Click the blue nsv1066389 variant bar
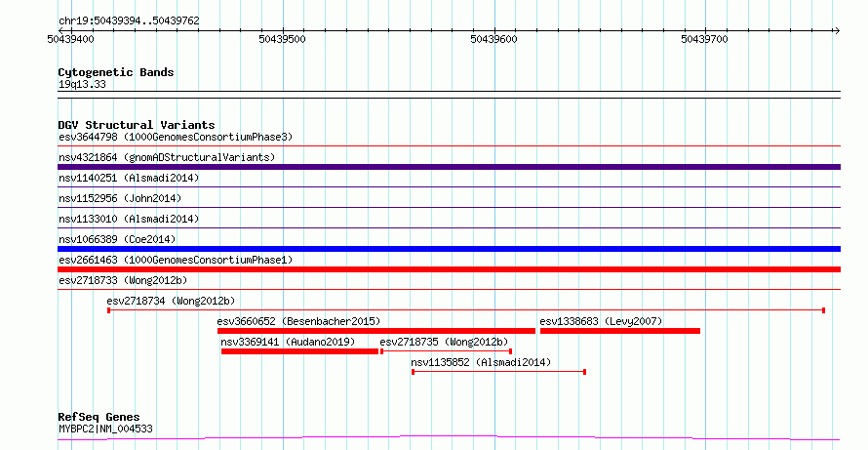This screenshot has width=868, height=450. point(449,249)
